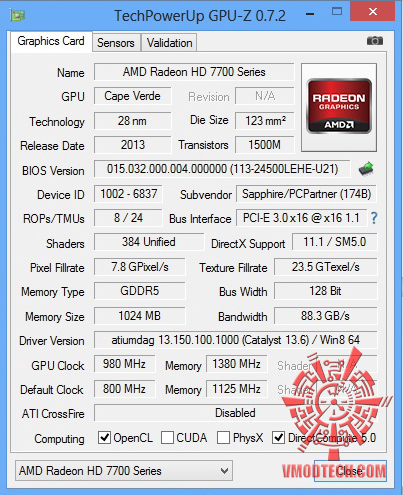The image size is (403, 495).
Task: Click the BIOS Version text field
Action: click(222, 169)
